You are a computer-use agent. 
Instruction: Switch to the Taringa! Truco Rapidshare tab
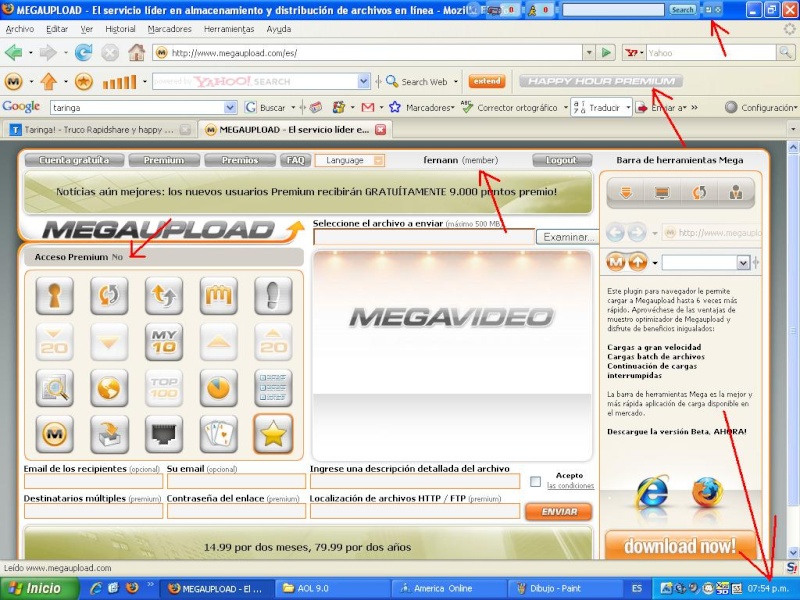[x=99, y=130]
